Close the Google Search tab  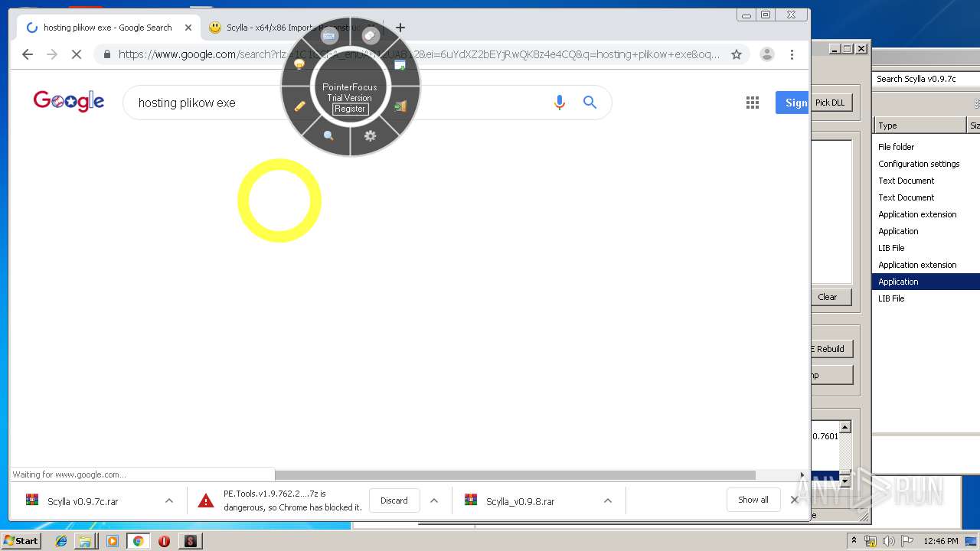[x=188, y=28]
